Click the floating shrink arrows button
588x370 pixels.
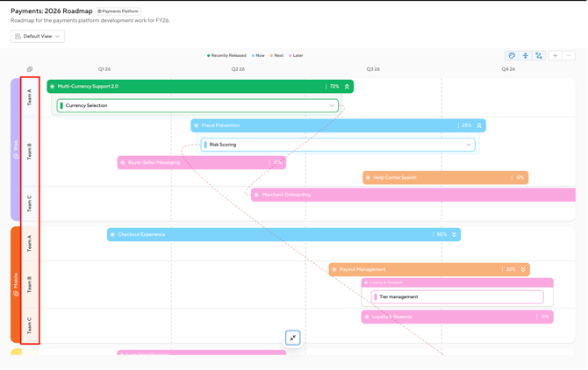point(293,338)
